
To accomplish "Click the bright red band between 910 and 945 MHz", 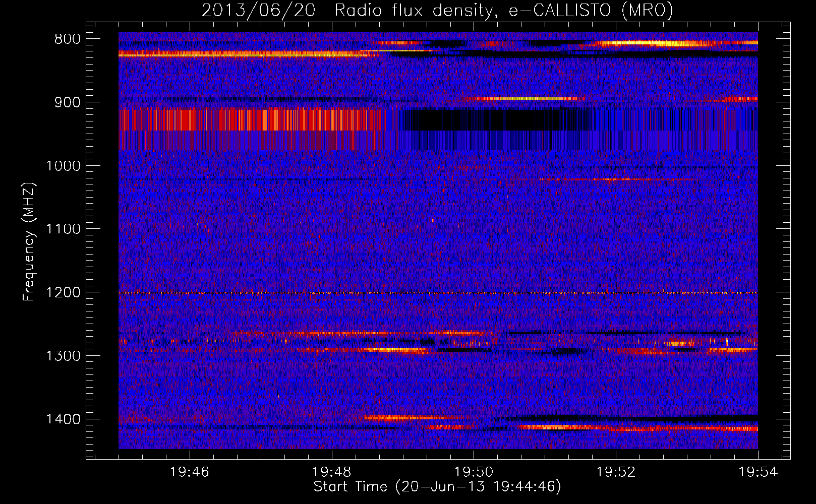I will coord(252,120).
